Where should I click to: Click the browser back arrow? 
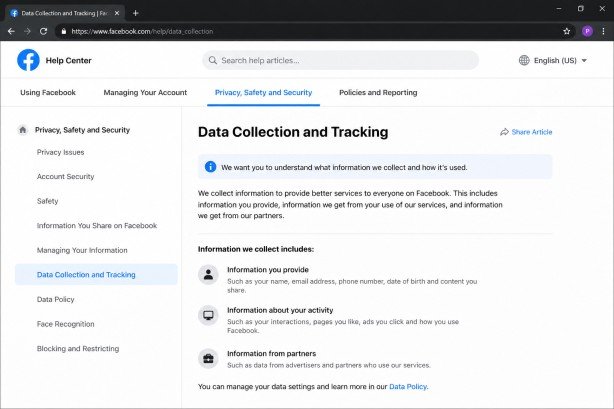pos(11,31)
